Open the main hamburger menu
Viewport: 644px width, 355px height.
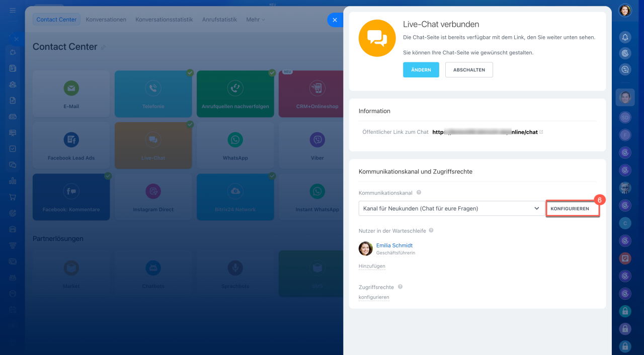(13, 11)
